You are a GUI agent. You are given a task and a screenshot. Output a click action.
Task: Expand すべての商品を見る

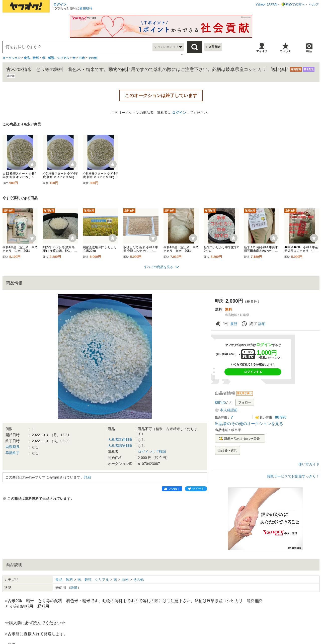coord(161,267)
